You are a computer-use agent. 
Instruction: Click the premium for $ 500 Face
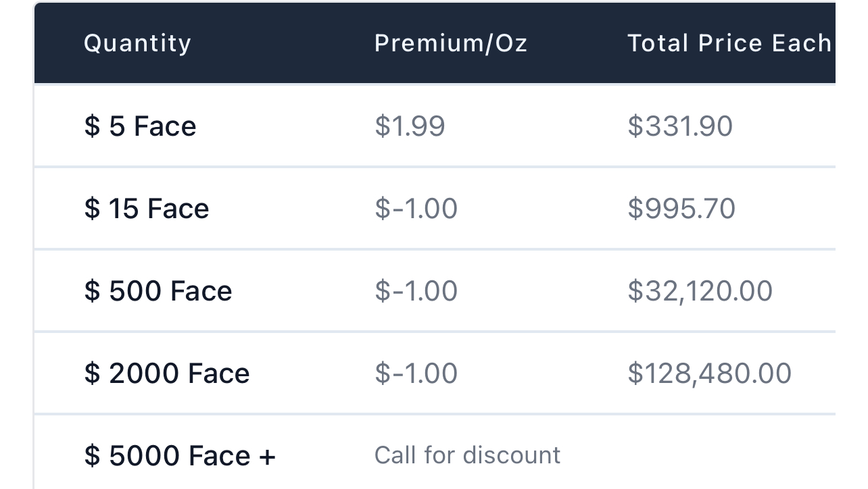point(416,291)
